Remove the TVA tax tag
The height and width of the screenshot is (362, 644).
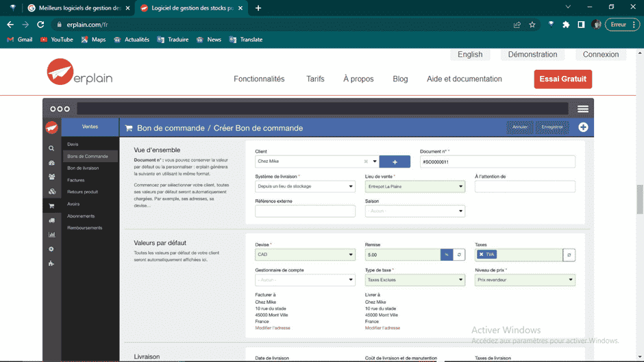(482, 255)
